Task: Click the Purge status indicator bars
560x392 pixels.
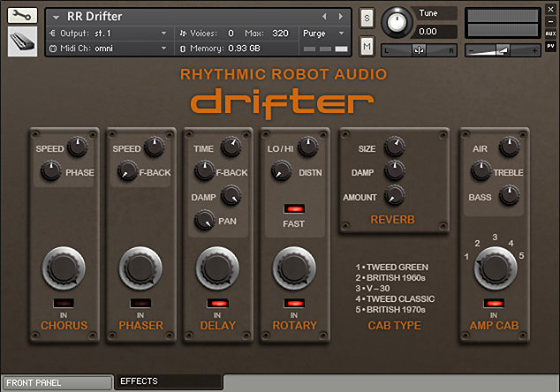Action: tap(325, 49)
